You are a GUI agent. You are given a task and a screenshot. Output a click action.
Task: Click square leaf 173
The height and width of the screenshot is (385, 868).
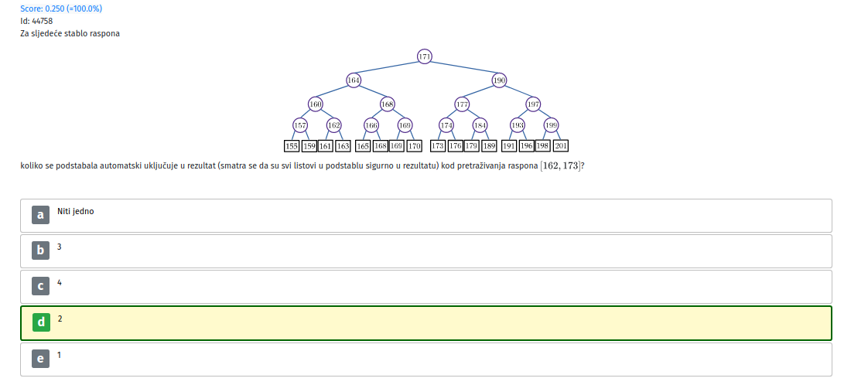tap(438, 146)
